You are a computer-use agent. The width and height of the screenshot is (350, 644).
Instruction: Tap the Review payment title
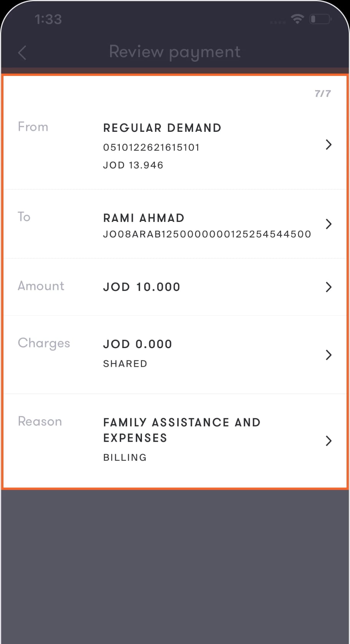coord(175,52)
